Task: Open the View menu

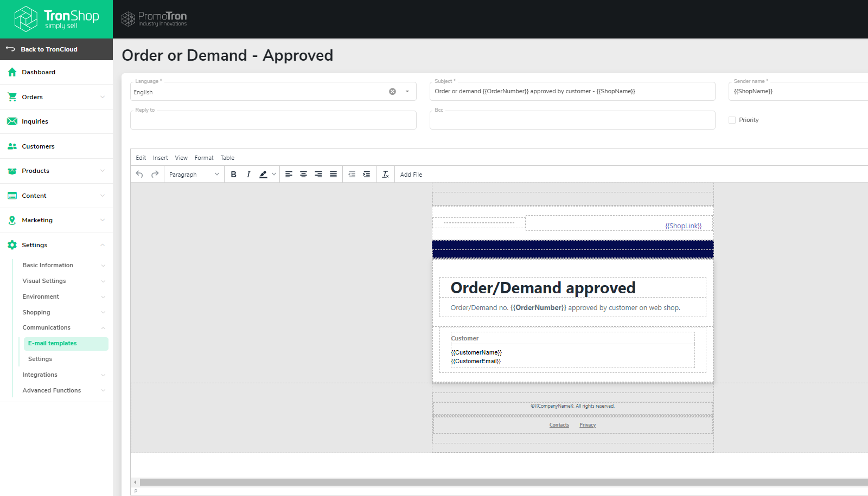Action: (181, 158)
